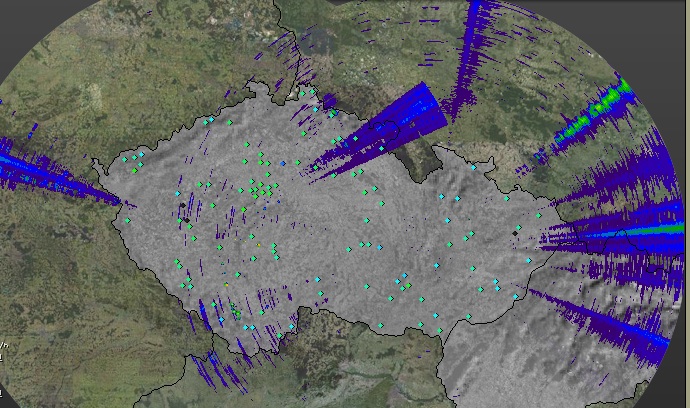Click the dark vertical strip at the bottom-right edge
The height and width of the screenshot is (408, 690).
[x=682, y=380]
